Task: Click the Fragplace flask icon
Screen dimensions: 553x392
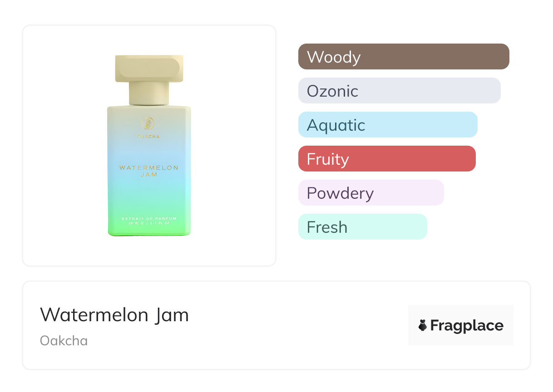Action: 423,325
